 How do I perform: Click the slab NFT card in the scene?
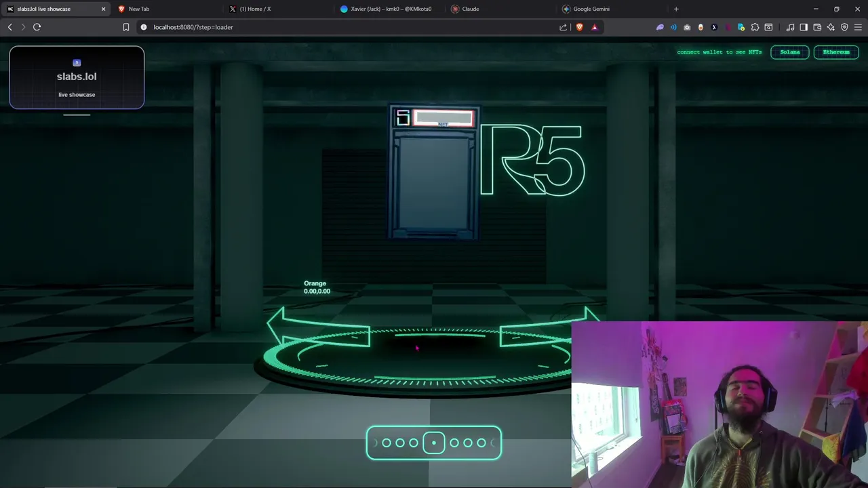[x=434, y=173]
